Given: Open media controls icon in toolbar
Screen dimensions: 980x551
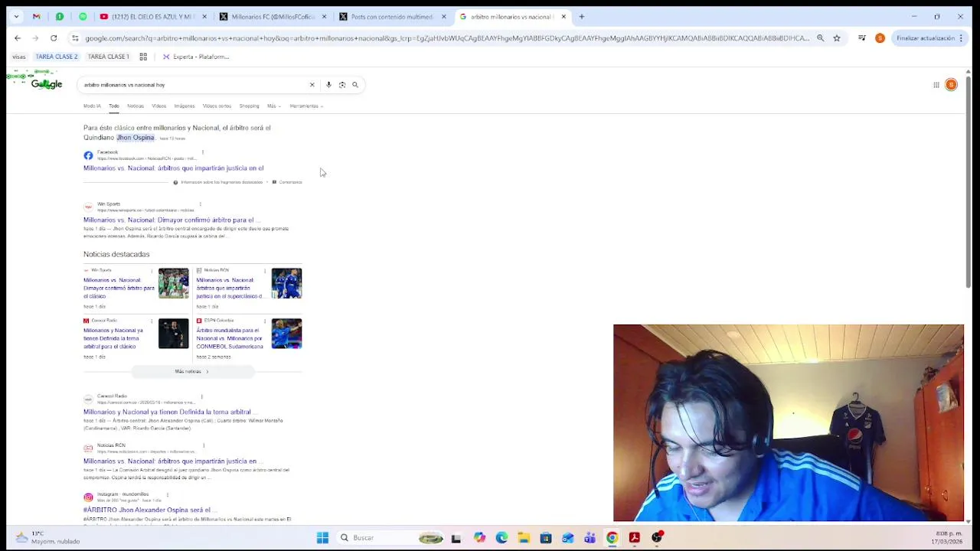Looking at the screenshot, I should click(x=862, y=37).
